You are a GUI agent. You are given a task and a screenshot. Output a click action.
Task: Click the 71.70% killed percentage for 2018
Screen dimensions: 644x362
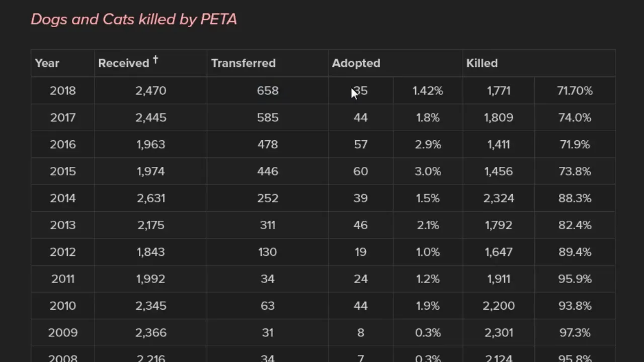(575, 91)
